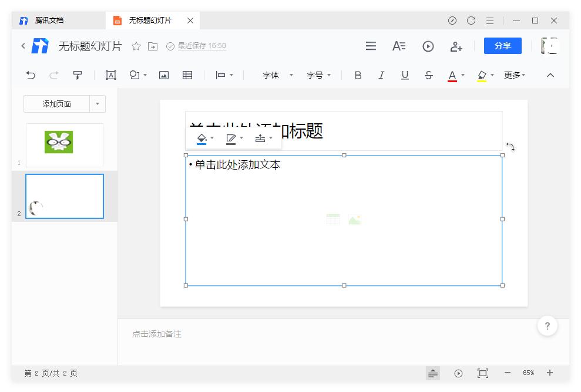Toggle underline formatting
This screenshot has width=581, height=392.
(x=405, y=76)
